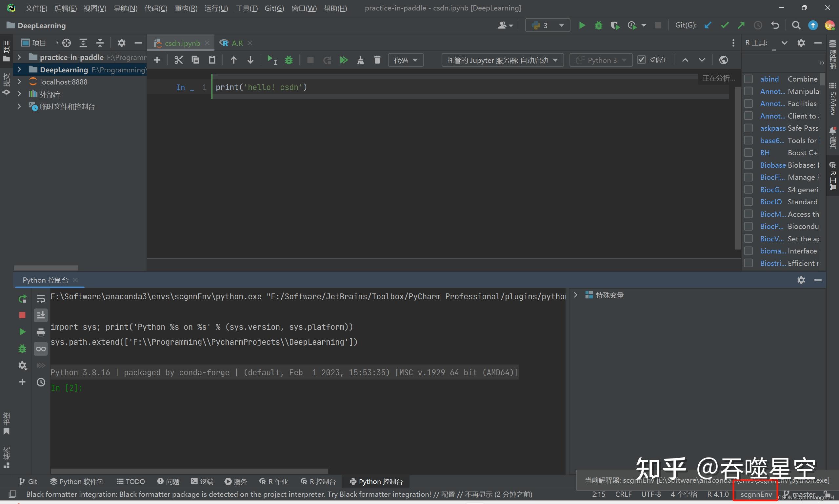Viewport: 839px width, 504px height.
Task: Enable the 受信任 (trusted) notebook checkbox
Action: coord(641,59)
